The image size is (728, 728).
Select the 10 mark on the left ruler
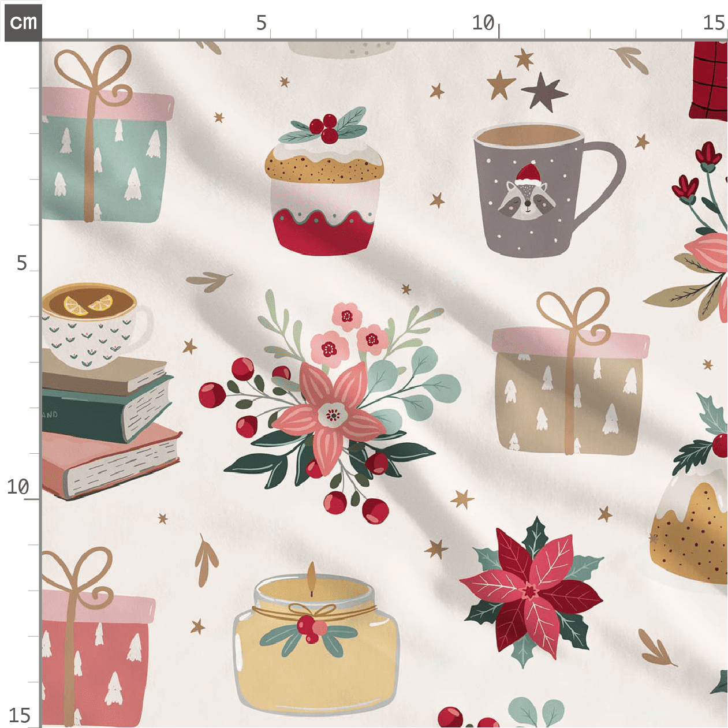point(18,487)
